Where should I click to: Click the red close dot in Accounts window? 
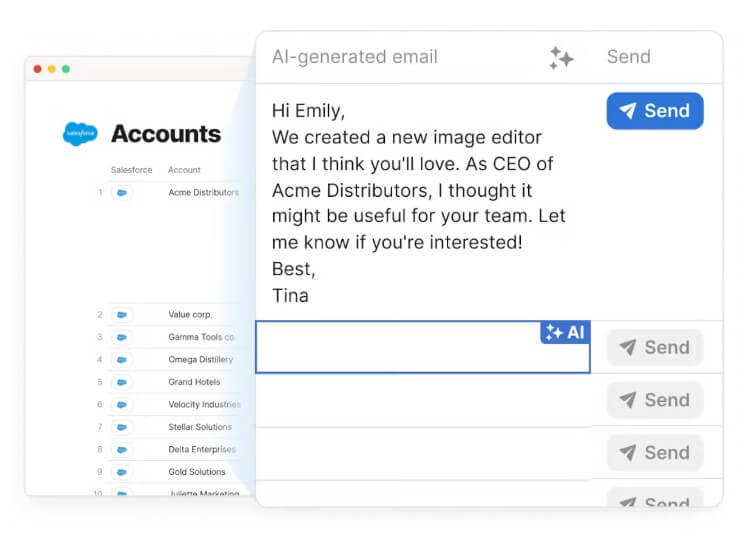pyautogui.click(x=37, y=69)
